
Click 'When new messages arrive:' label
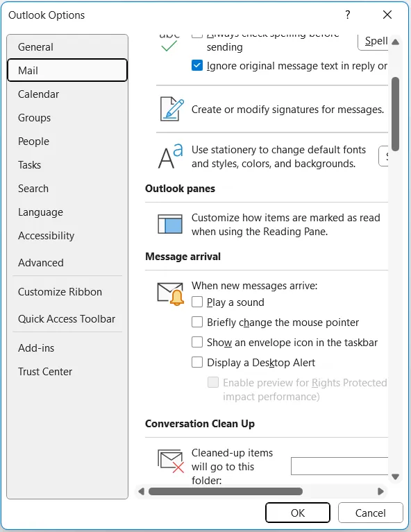click(254, 286)
